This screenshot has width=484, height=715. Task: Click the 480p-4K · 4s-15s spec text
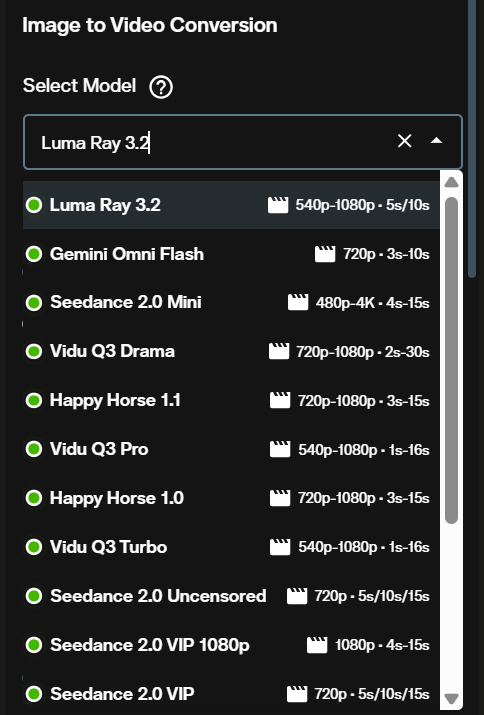click(x=372, y=303)
